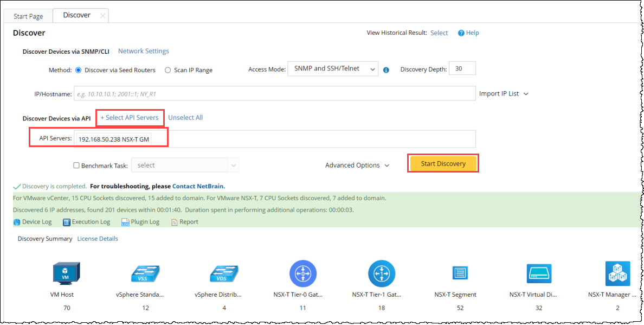644x325 pixels.
Task: Select the NSX-T Tier-1 Gateway icon
Action: click(382, 273)
